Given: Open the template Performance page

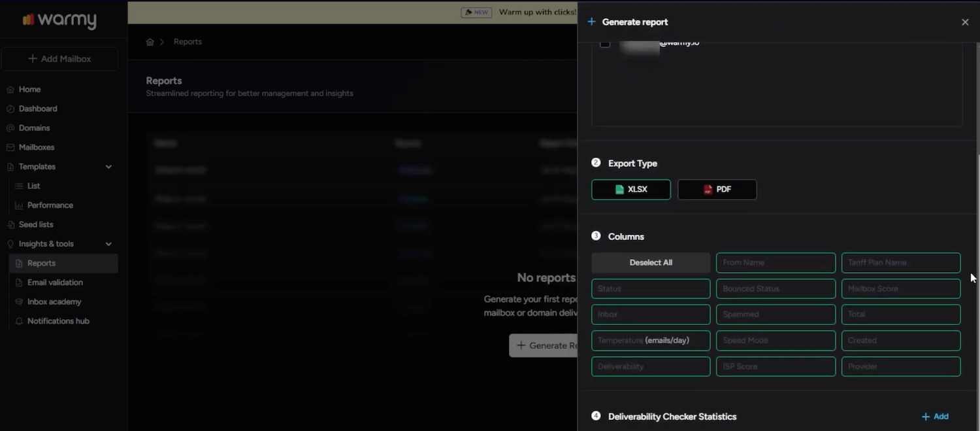Looking at the screenshot, I should (x=50, y=205).
